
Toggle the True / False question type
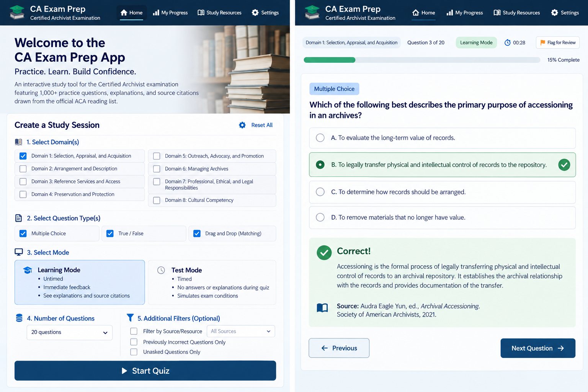point(110,234)
